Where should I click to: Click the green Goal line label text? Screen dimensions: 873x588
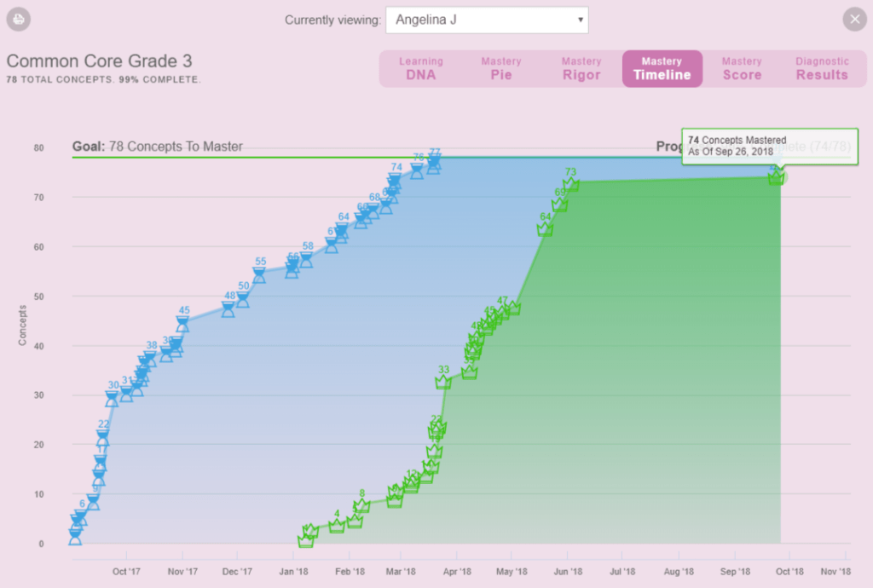(x=158, y=147)
